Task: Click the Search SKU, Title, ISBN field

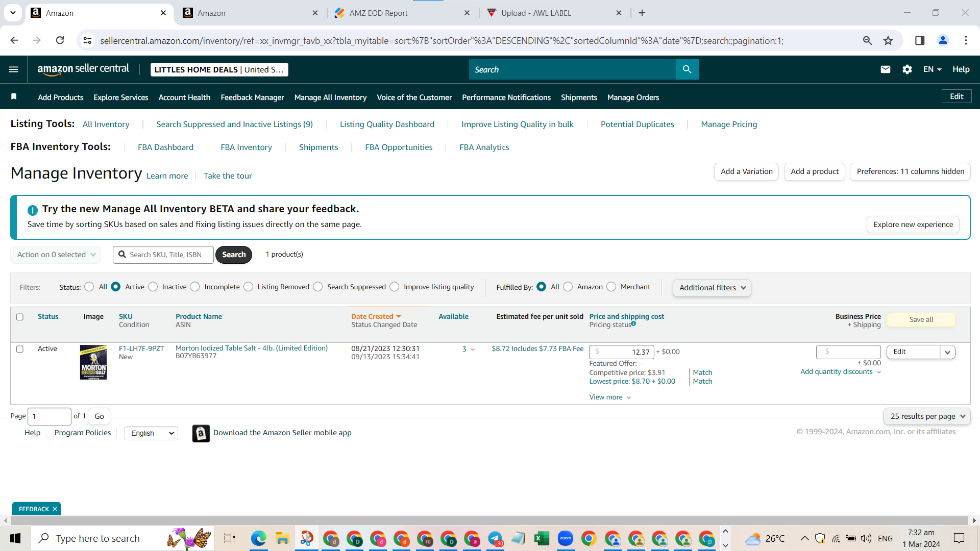Action: [x=163, y=255]
